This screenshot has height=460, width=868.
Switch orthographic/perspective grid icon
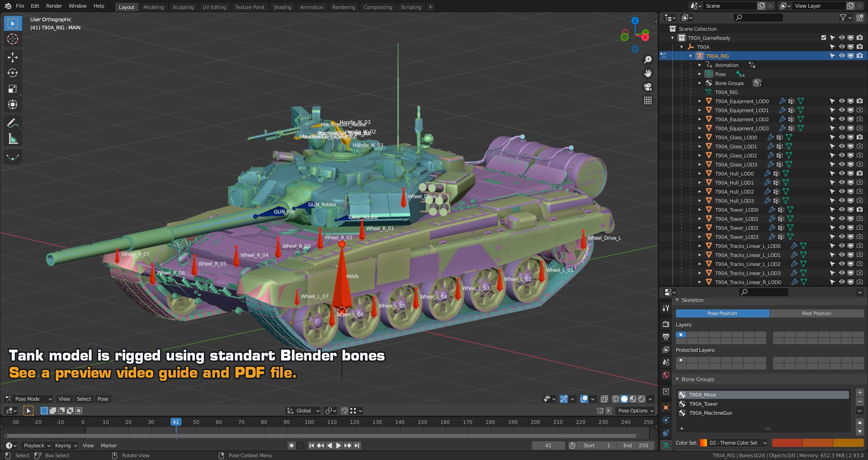pyautogui.click(x=648, y=100)
